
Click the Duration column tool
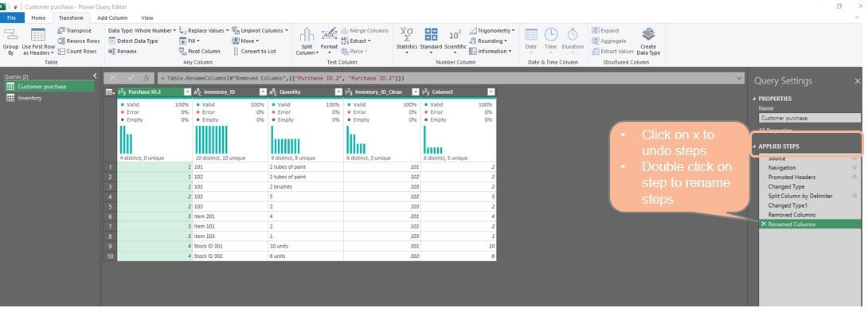click(573, 40)
